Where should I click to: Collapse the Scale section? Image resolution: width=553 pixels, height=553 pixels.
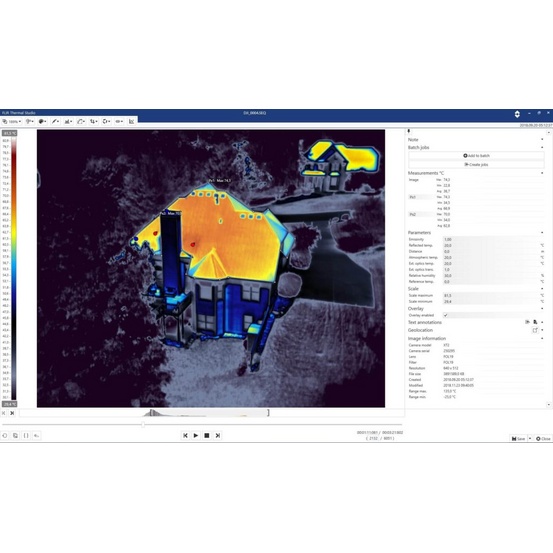(x=542, y=289)
